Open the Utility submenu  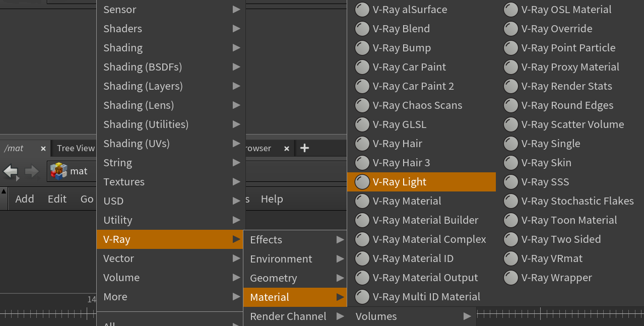pyautogui.click(x=171, y=220)
